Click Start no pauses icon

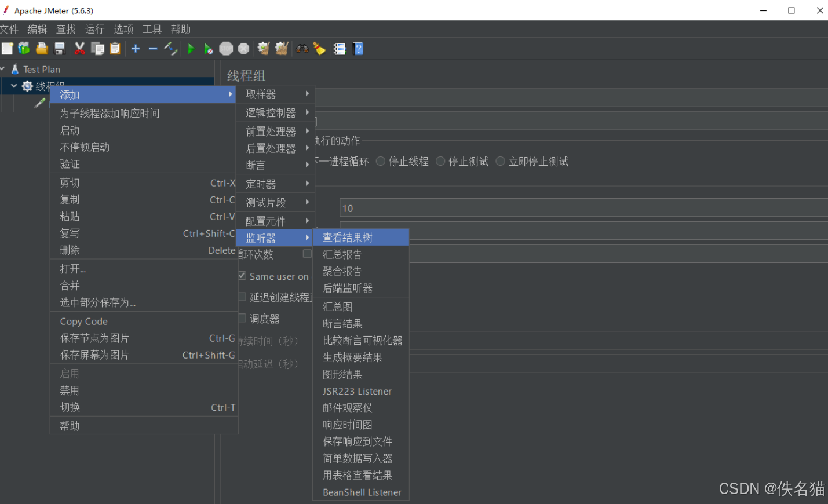(x=208, y=49)
